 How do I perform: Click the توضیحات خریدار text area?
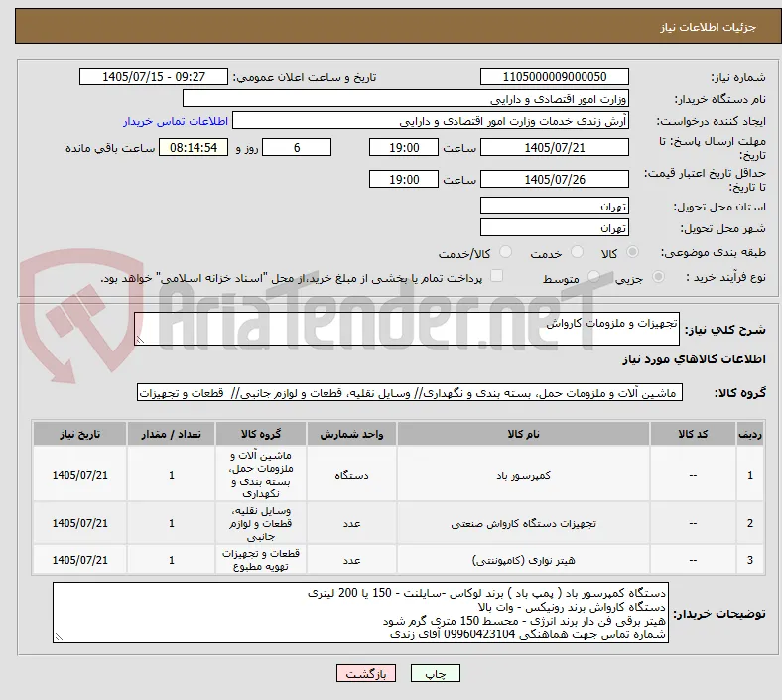[x=360, y=613]
